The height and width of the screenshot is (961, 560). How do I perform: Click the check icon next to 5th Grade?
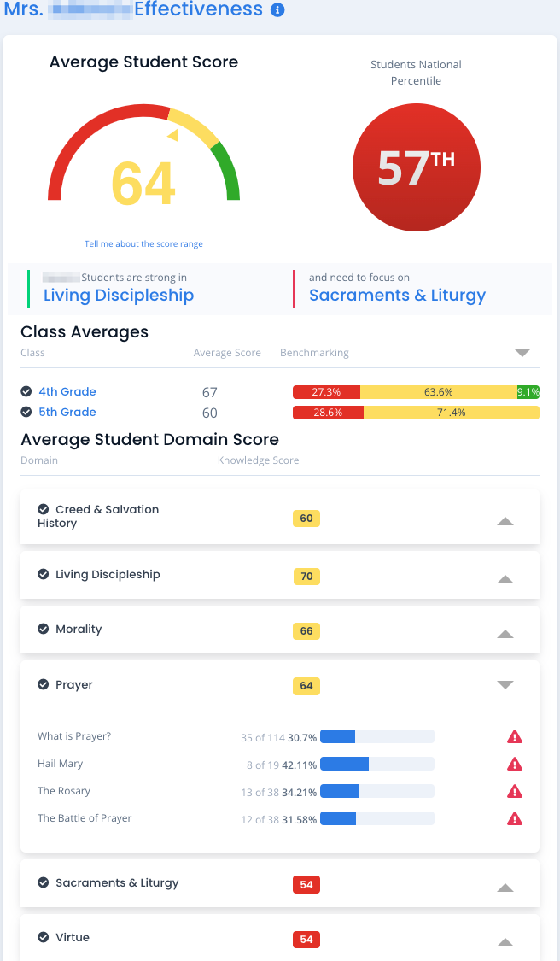click(26, 412)
